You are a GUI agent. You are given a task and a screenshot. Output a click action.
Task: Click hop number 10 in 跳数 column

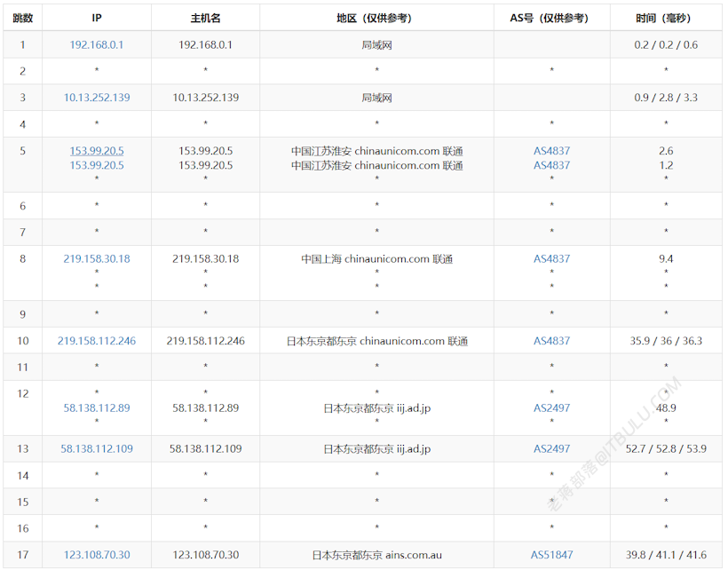point(23,341)
